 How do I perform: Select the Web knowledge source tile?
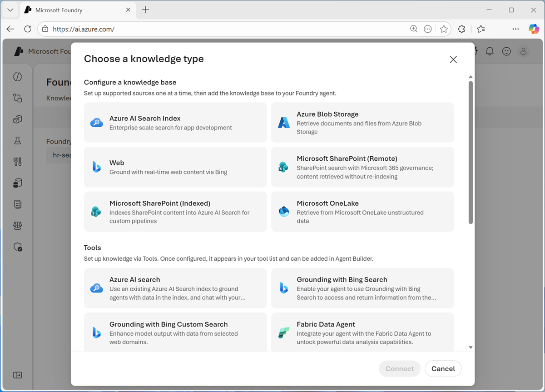click(175, 167)
